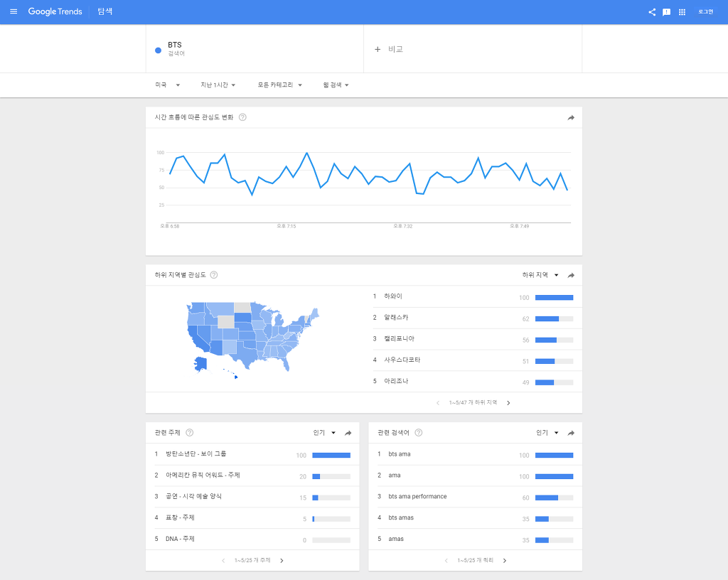Open topic 공연 - 시각 예술 양식
This screenshot has height=580, width=728.
click(193, 496)
